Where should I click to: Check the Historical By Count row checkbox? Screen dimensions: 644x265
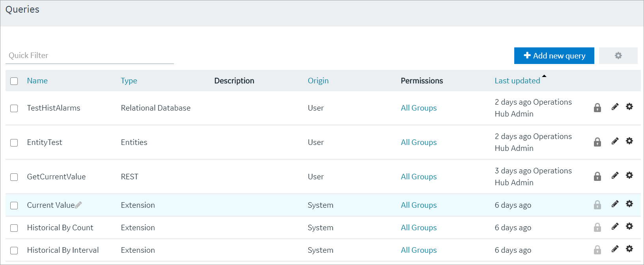click(14, 228)
